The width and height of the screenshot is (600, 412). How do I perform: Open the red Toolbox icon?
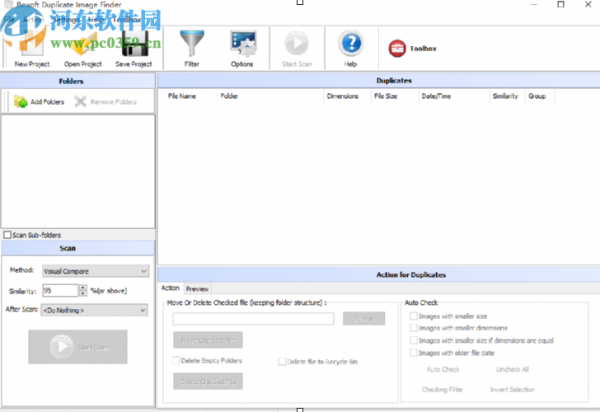coord(397,49)
